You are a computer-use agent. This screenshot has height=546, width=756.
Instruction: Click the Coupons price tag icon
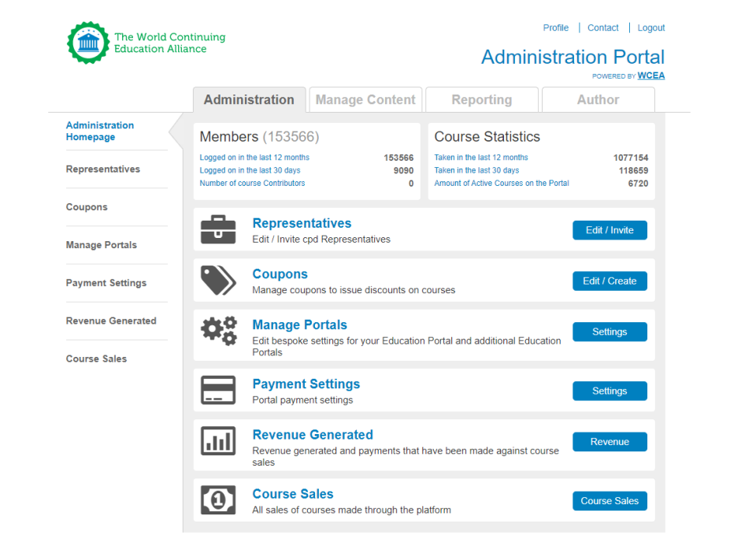pyautogui.click(x=218, y=280)
